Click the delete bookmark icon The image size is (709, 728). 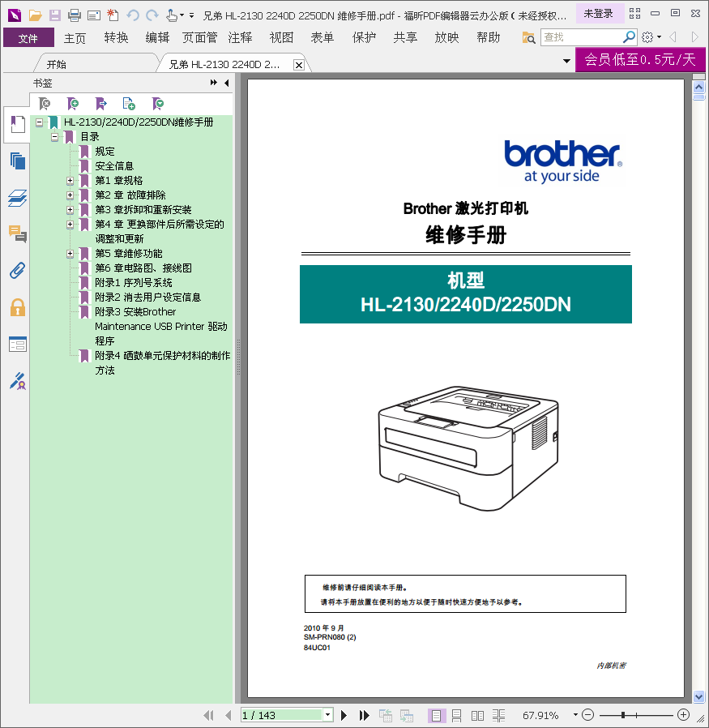[45, 104]
